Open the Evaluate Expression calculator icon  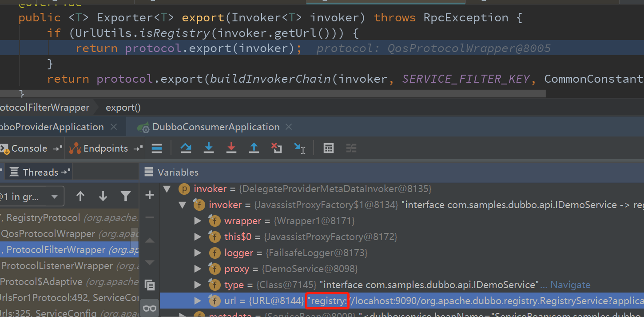coord(329,148)
